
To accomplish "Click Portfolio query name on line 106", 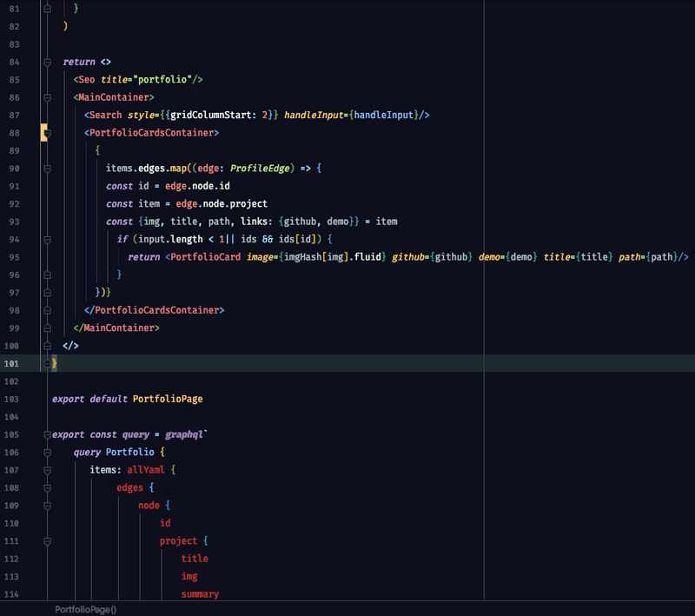I will click(x=129, y=453).
